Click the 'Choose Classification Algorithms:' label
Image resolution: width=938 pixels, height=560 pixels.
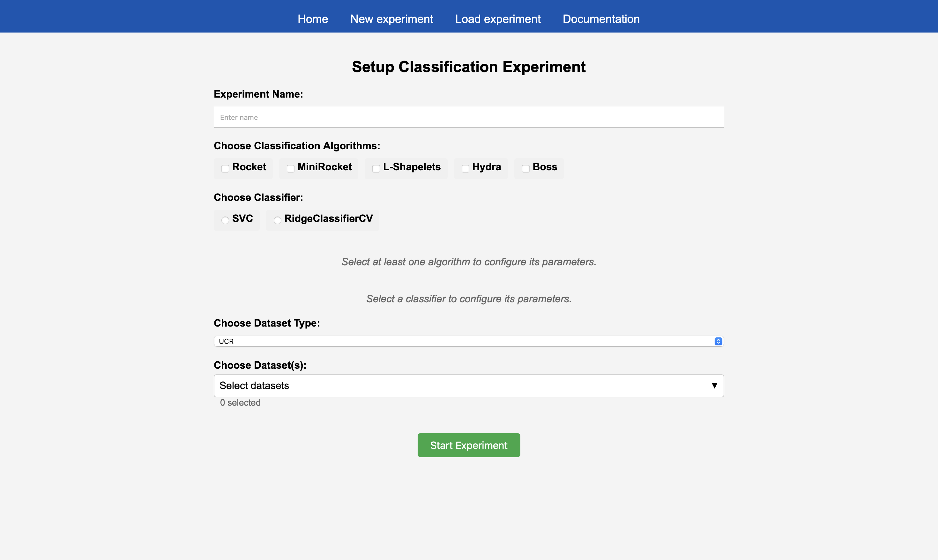click(297, 146)
